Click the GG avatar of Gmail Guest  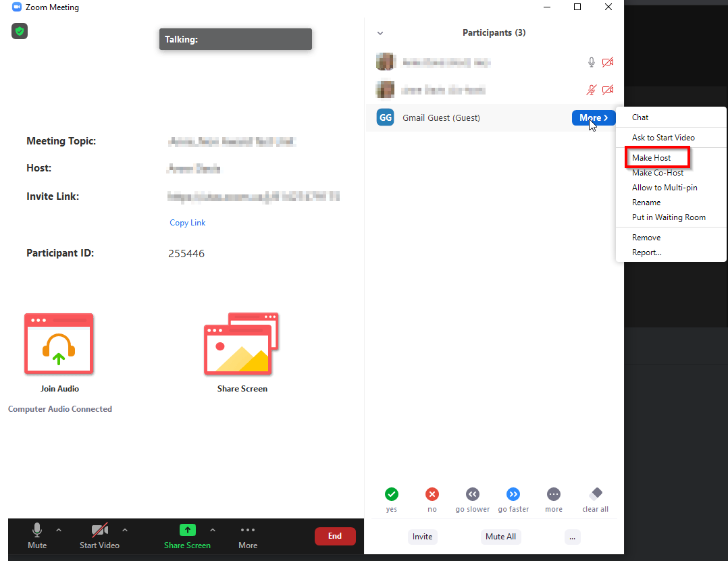386,117
